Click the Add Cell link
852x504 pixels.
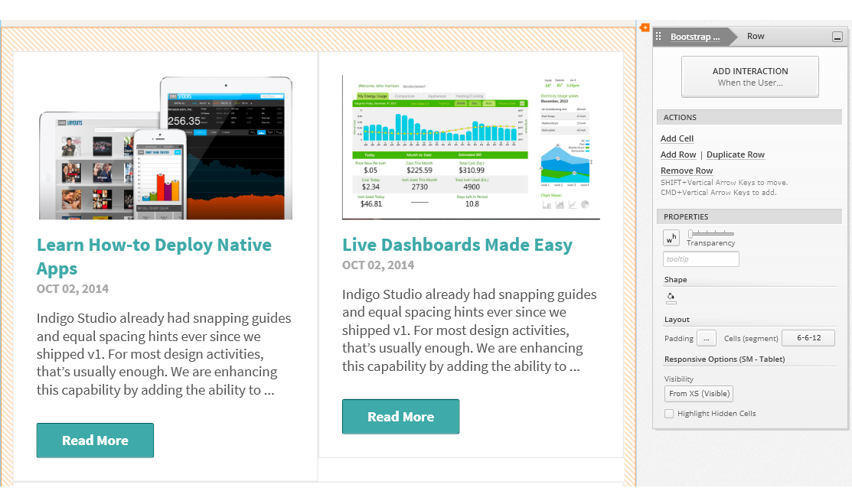point(677,138)
